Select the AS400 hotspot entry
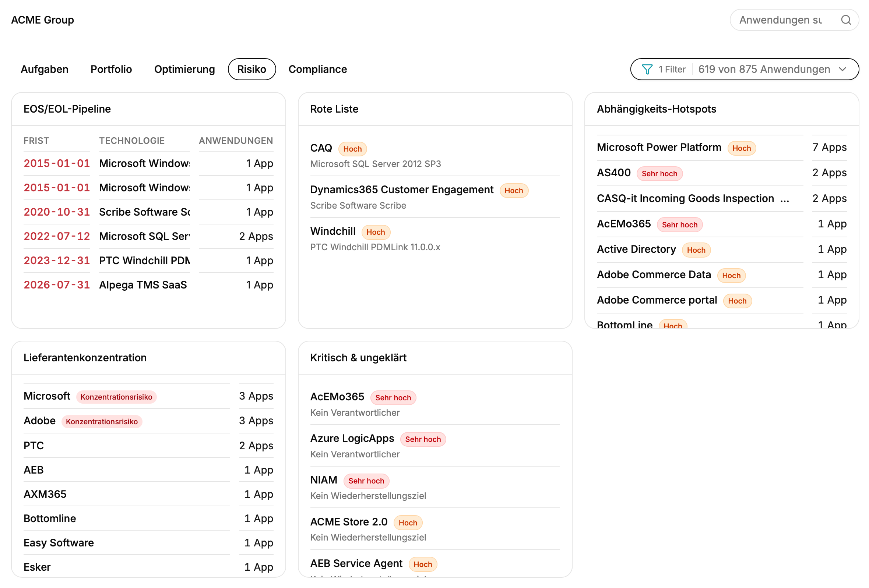The height and width of the screenshot is (588, 869). tap(721, 173)
